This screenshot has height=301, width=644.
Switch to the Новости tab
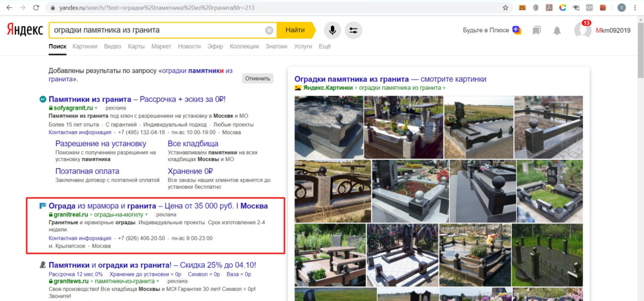(x=189, y=47)
